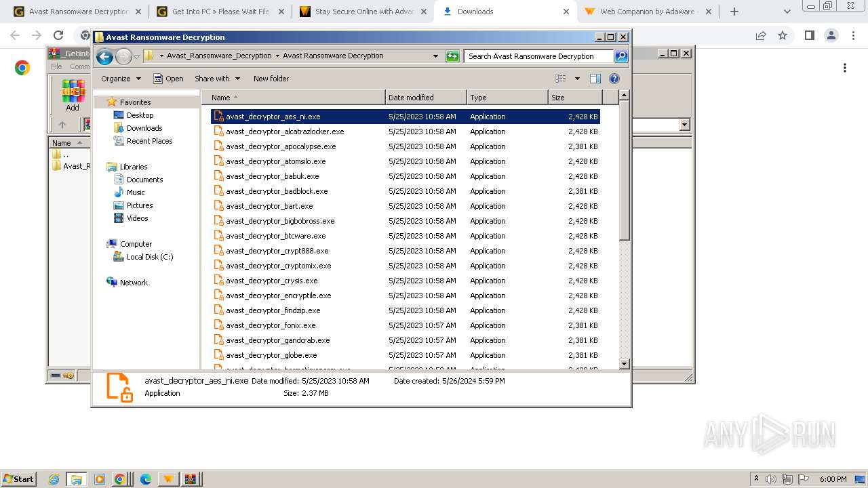The width and height of the screenshot is (868, 488).
Task: Click file name avast_decryptor_encryptile.exe
Action: point(278,296)
